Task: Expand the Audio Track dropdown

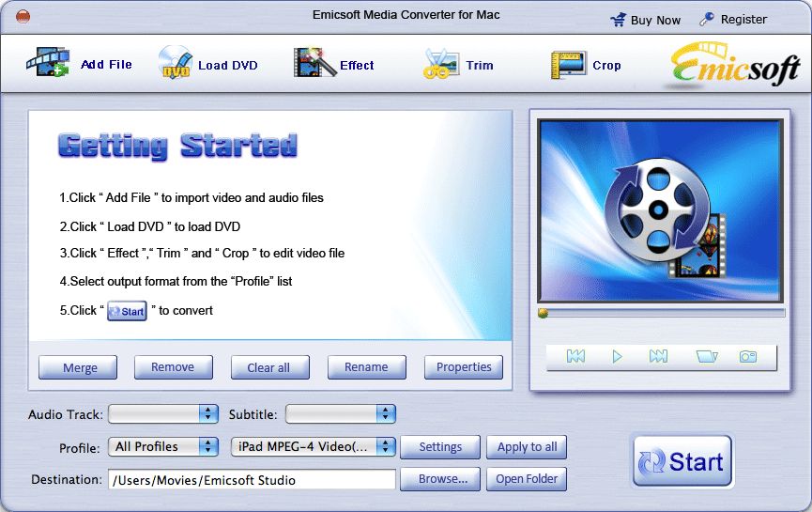Action: pyautogui.click(x=163, y=413)
